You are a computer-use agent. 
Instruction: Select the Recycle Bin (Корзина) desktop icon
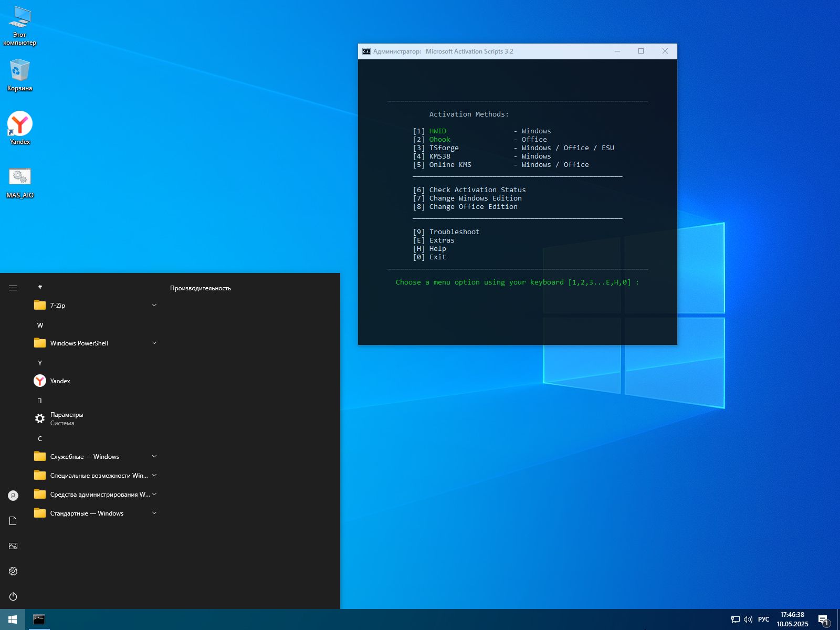tap(20, 71)
